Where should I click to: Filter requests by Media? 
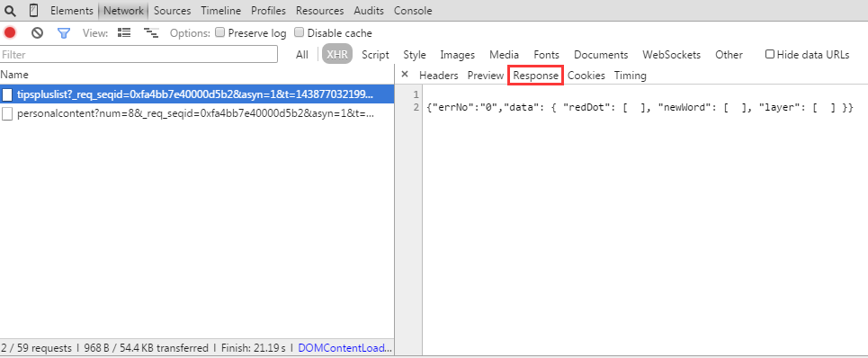505,55
